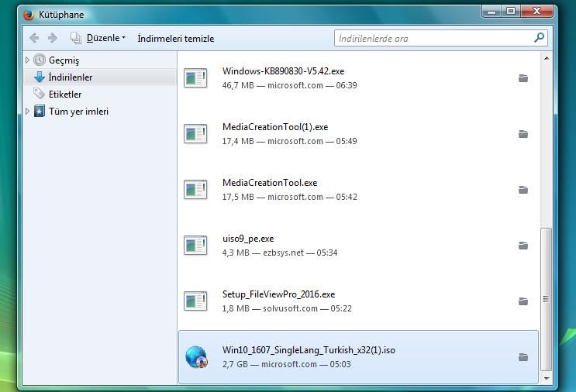Open containing folder for Windows-KB890830-V5.42.exe
Image resolution: width=576 pixels, height=392 pixels.
tap(523, 78)
